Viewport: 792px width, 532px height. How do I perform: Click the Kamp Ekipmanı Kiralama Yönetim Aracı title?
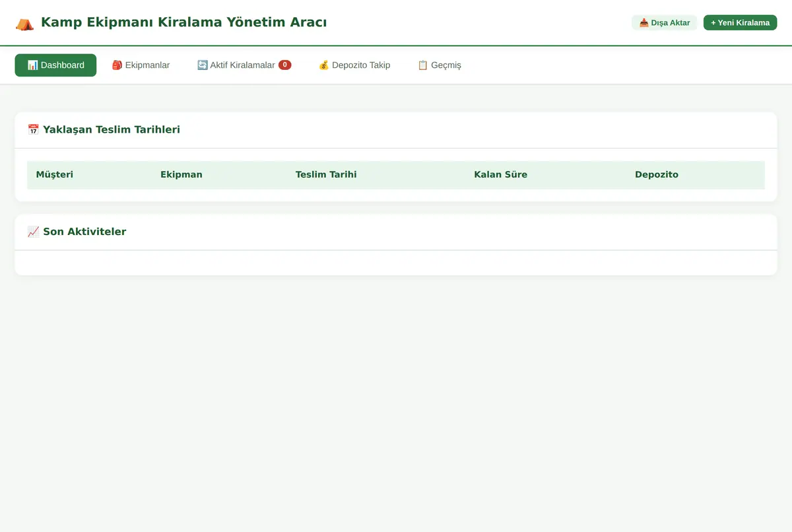[183, 22]
